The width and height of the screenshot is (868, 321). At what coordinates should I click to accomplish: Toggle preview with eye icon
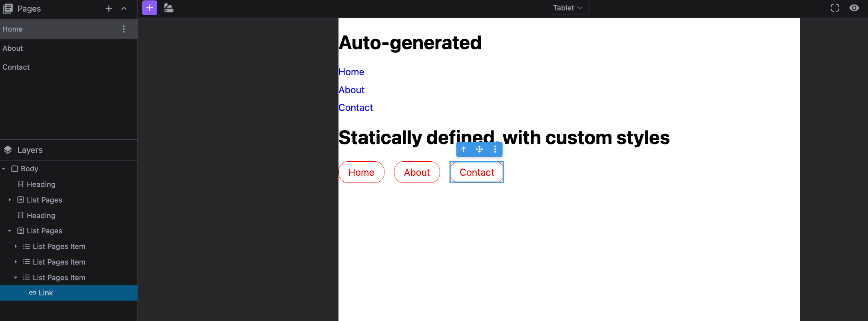(x=854, y=8)
